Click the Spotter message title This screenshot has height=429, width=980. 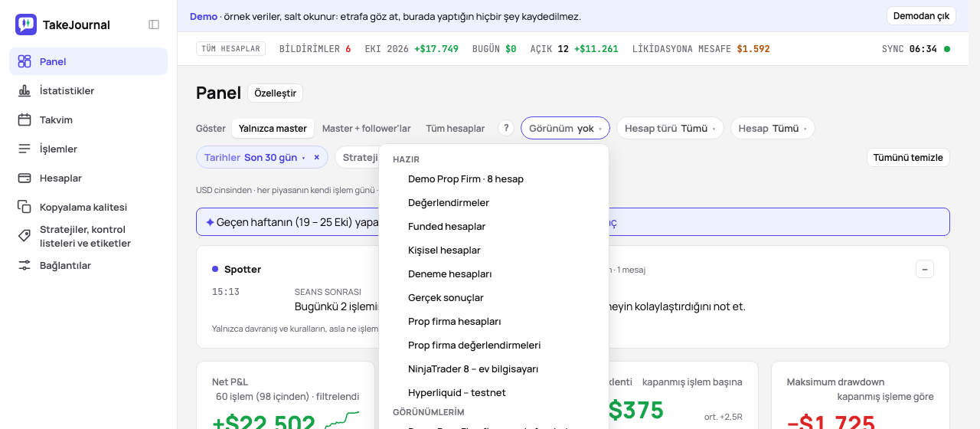[x=242, y=269]
